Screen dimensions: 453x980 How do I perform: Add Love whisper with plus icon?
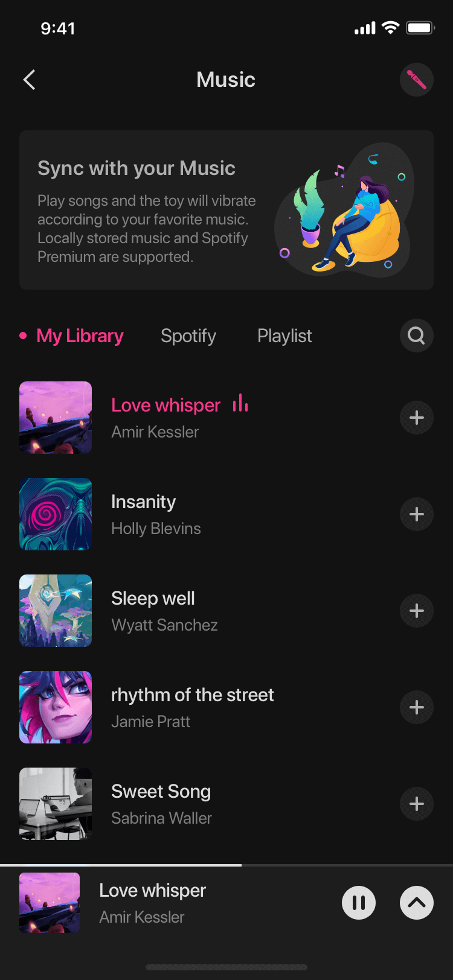416,418
